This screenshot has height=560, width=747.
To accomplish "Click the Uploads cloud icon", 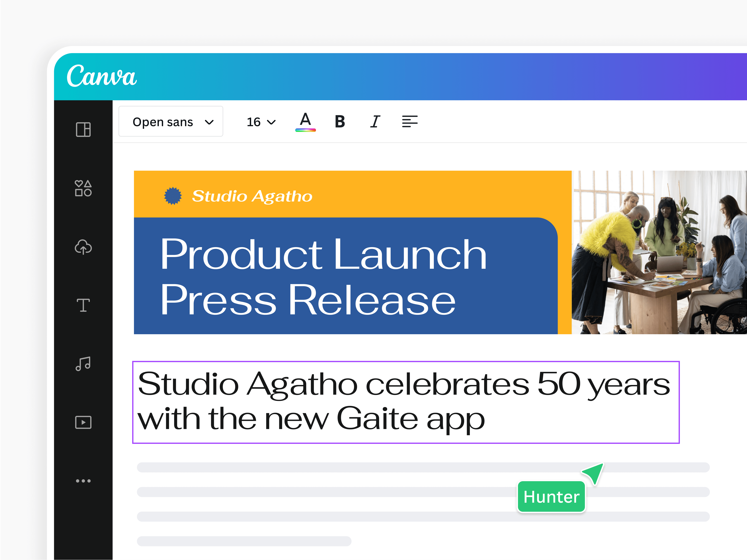I will pyautogui.click(x=83, y=247).
